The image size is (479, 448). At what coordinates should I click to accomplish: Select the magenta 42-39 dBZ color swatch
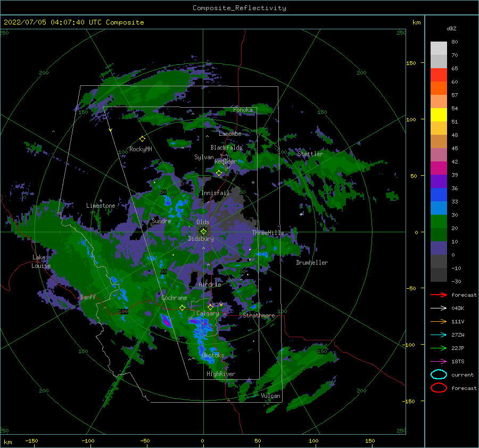[439, 168]
